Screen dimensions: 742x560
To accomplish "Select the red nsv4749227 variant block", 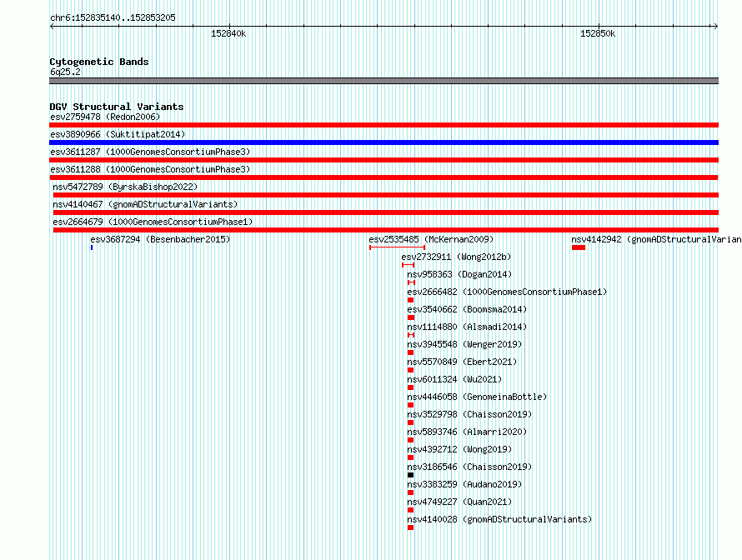I will pos(411,510).
